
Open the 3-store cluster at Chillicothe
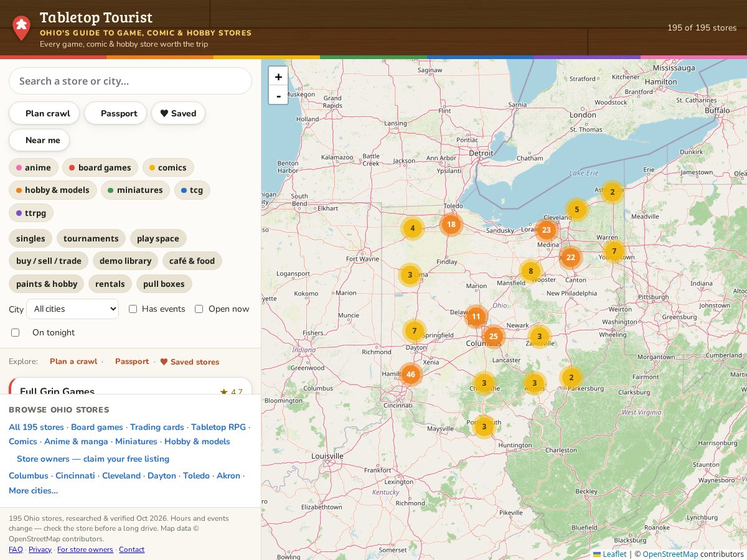484,383
